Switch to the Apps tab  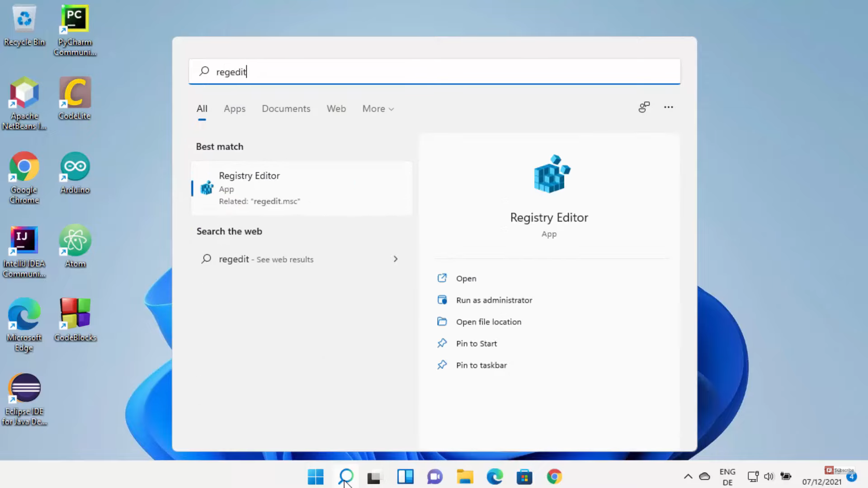click(x=234, y=109)
